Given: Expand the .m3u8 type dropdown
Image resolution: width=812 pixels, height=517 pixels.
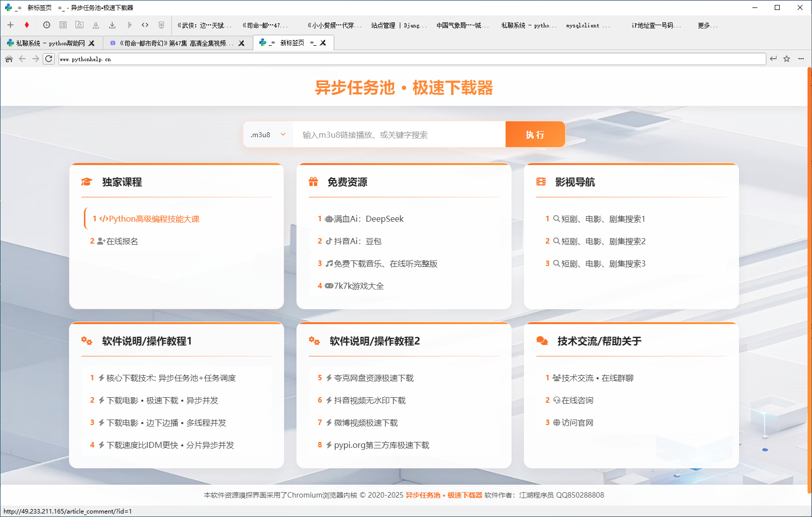Looking at the screenshot, I should (268, 134).
